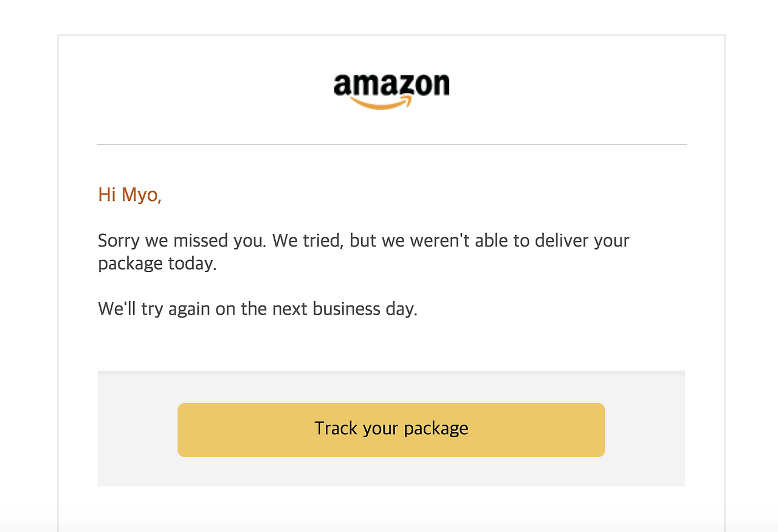778x532 pixels.
Task: Click the words "package today."
Action: [x=157, y=264]
